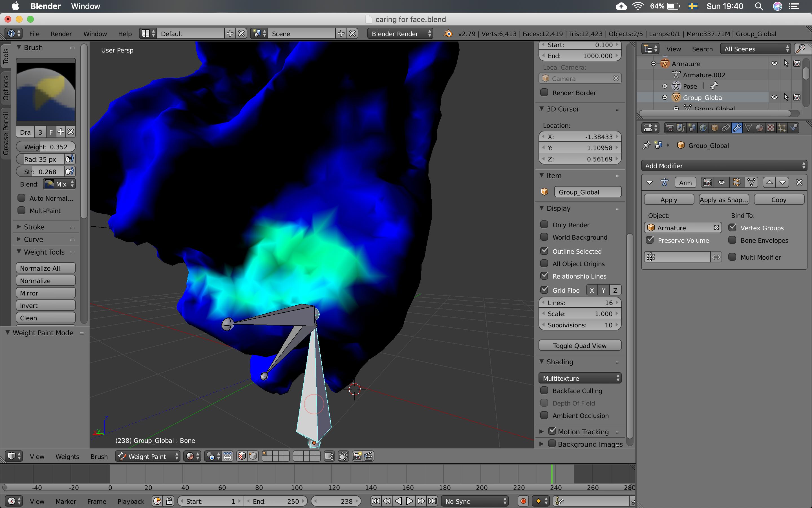Open the Blend mode Mix dropdown

(59, 184)
